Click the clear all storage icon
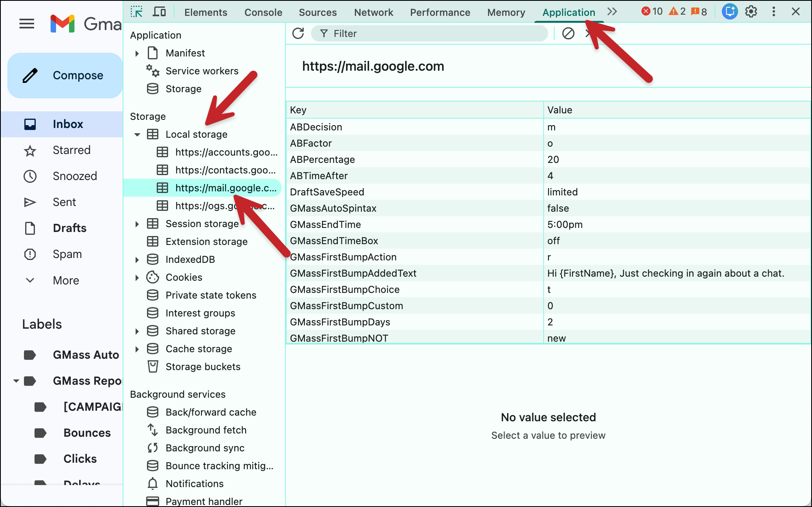812x507 pixels. tap(568, 33)
